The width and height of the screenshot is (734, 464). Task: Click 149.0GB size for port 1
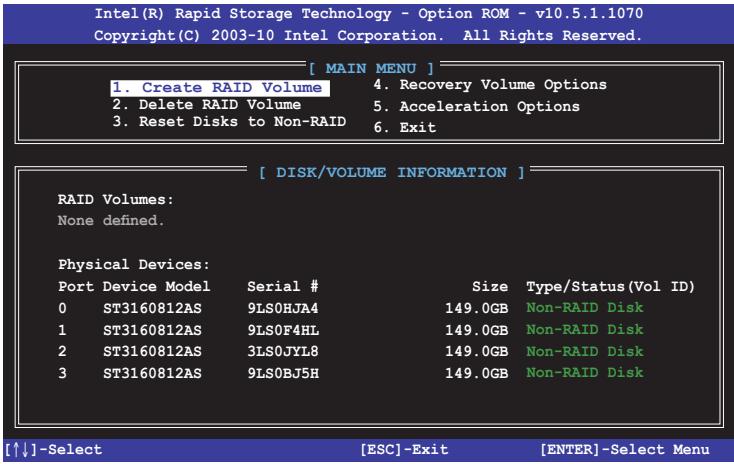(477, 331)
